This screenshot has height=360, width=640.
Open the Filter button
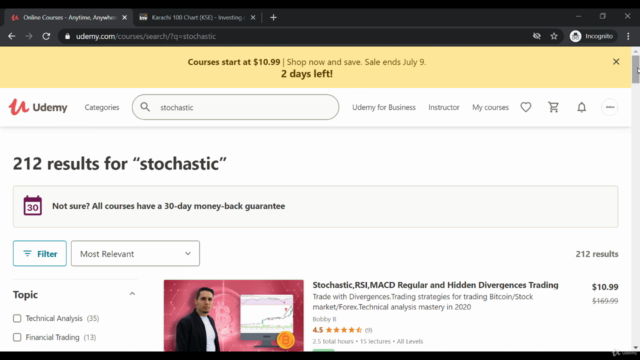click(40, 253)
